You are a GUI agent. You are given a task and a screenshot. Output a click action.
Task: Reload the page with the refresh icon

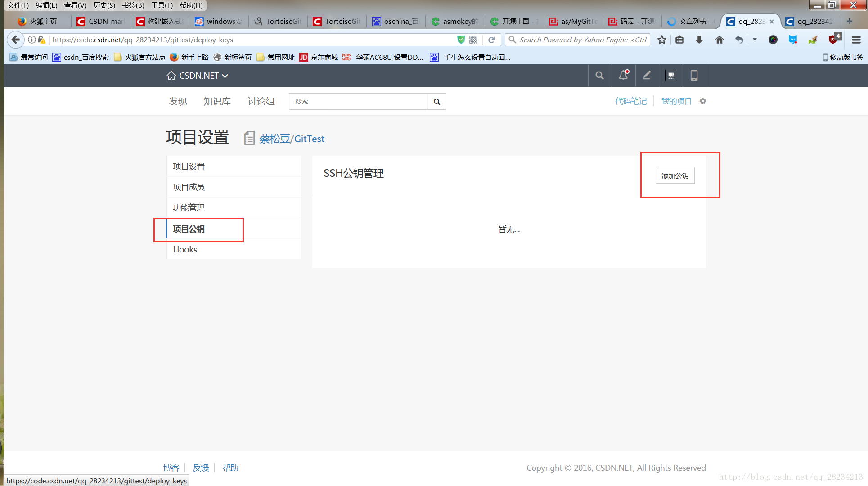491,40
